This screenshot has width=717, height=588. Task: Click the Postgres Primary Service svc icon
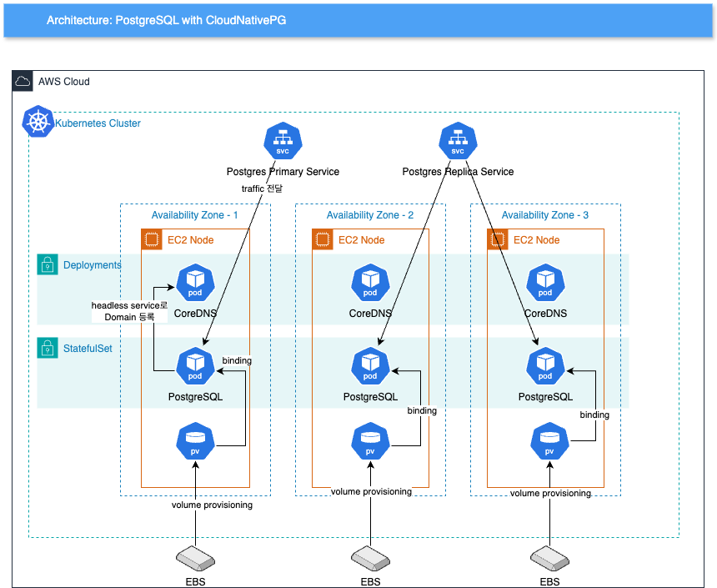[283, 141]
